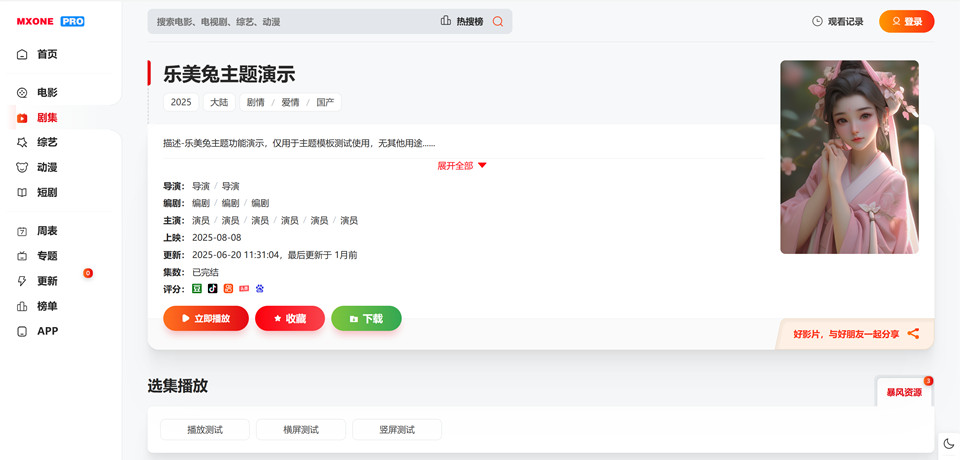This screenshot has height=460, width=960.
Task: Open 榜单 from the sidebar
Action: click(x=47, y=306)
